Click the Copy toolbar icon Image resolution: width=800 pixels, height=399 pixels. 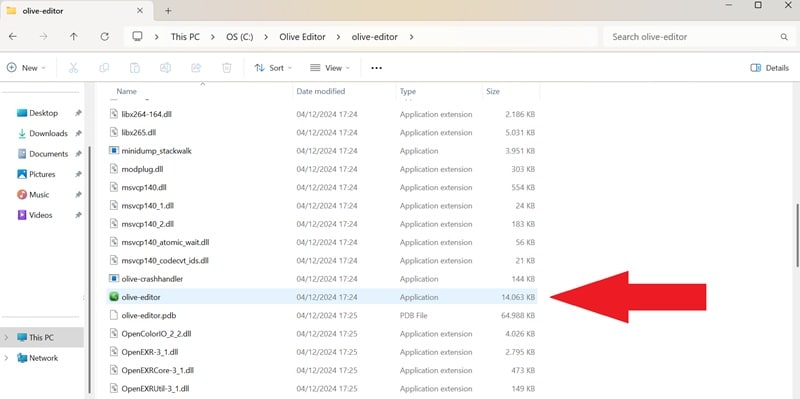104,68
